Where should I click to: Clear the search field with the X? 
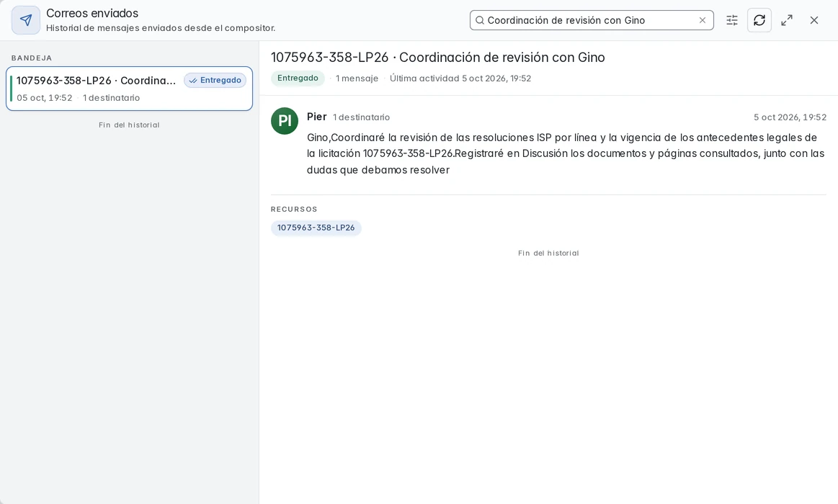[703, 20]
